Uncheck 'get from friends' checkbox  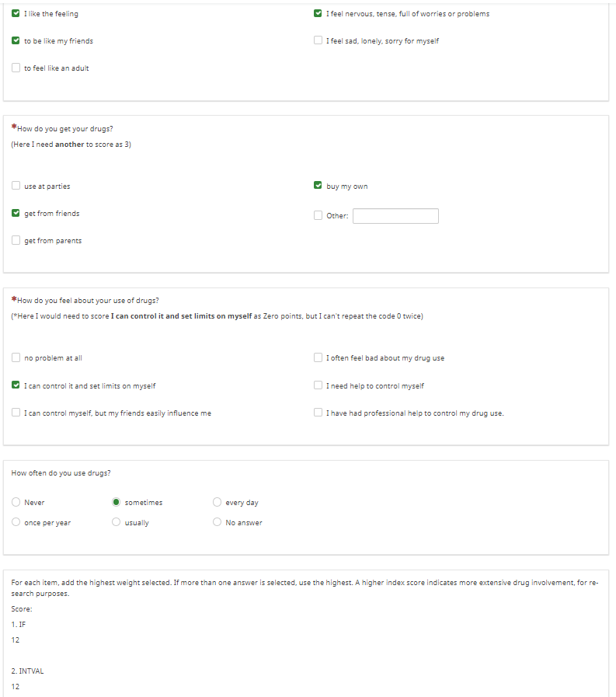16,214
